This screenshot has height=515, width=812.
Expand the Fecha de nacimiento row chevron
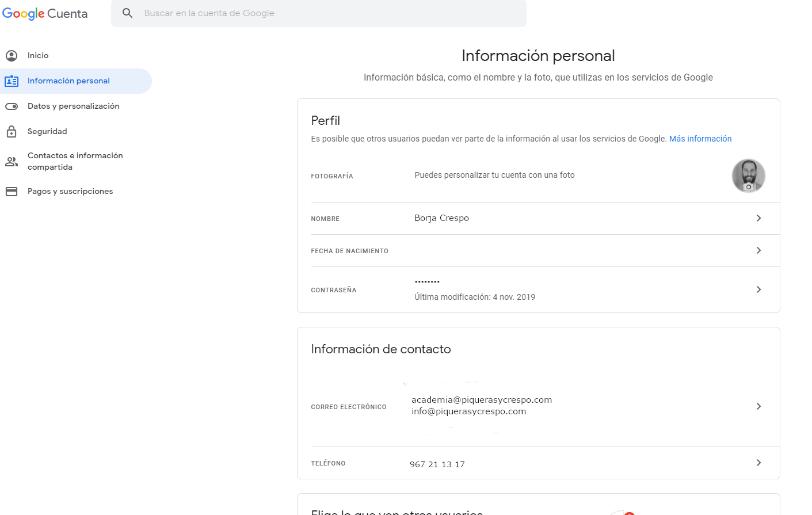coord(758,250)
